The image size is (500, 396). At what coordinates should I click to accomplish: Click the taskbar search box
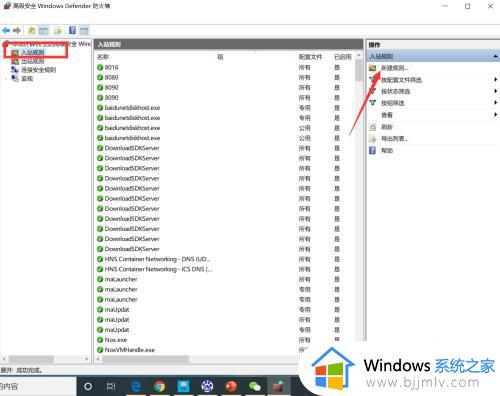(x=38, y=386)
